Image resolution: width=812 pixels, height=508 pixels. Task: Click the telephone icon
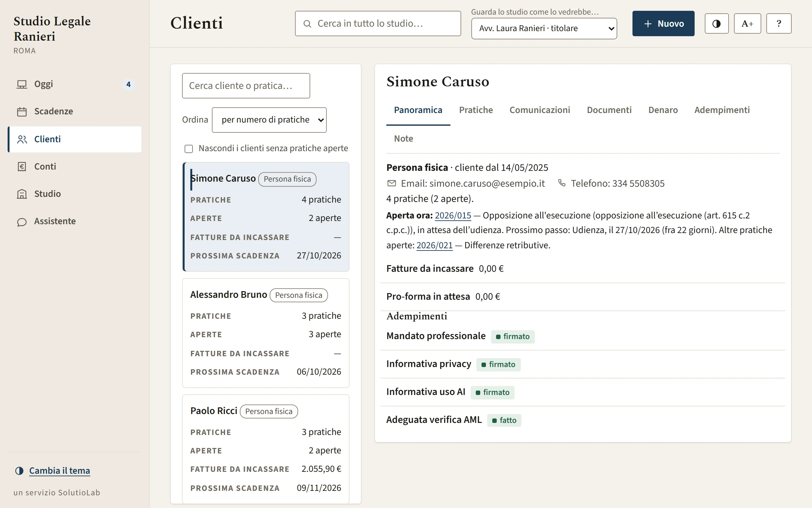562,183
